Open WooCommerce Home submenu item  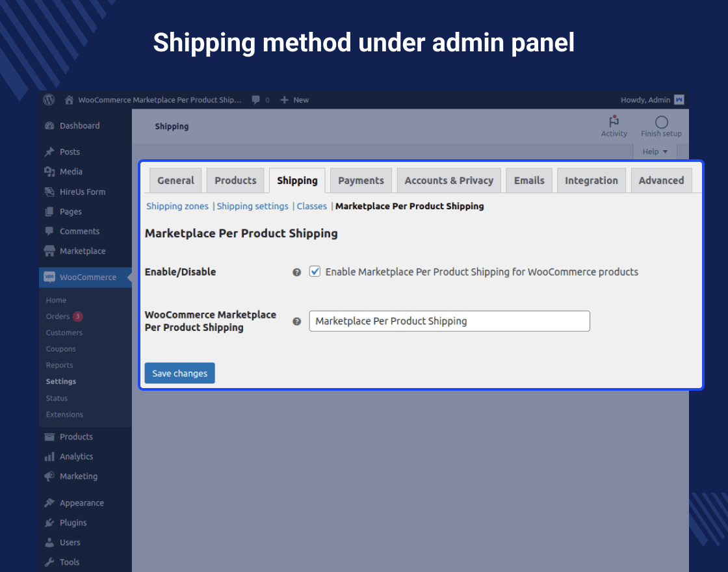tap(56, 300)
